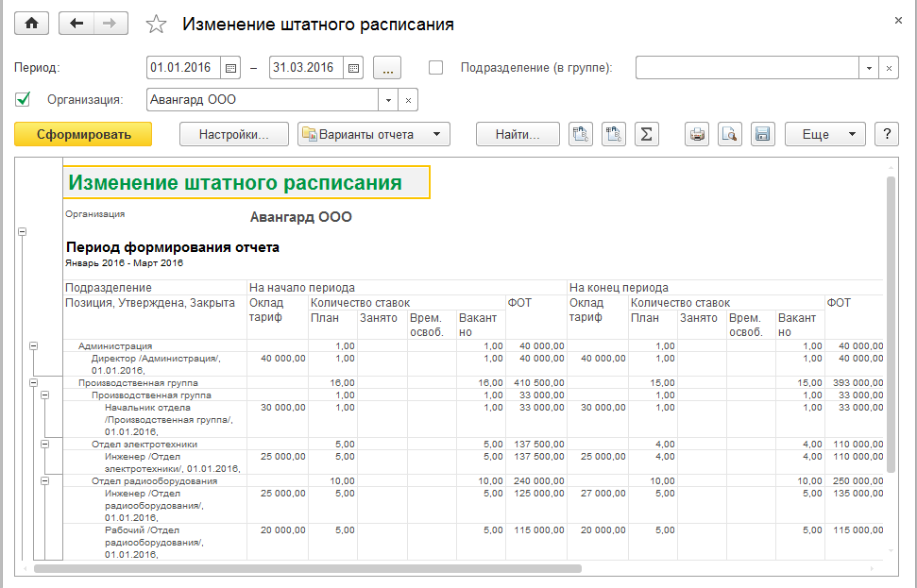Screen dimensions: 917x588
Task: Enable the Подразделение (в группе) checkbox
Action: pyautogui.click(x=435, y=68)
